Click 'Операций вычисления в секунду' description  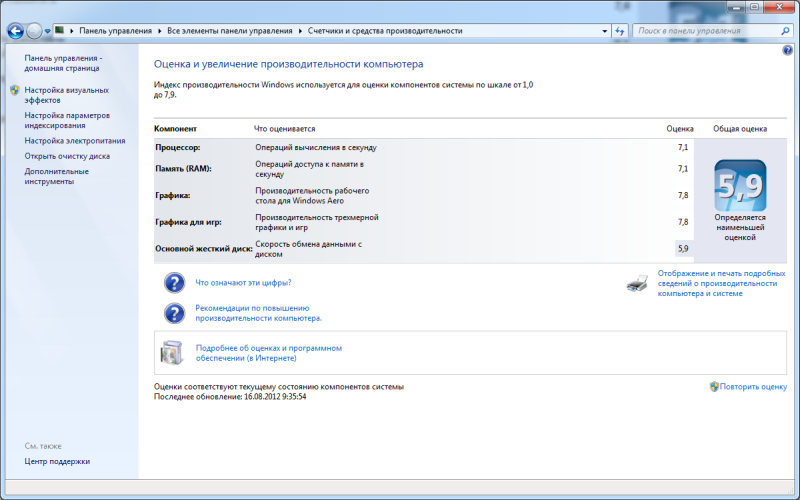tap(316, 147)
